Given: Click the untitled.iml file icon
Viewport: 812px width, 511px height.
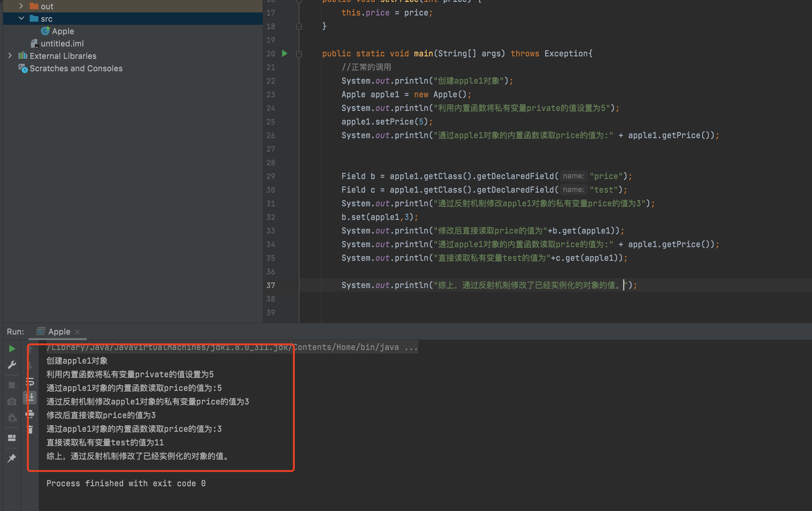Looking at the screenshot, I should click(34, 43).
